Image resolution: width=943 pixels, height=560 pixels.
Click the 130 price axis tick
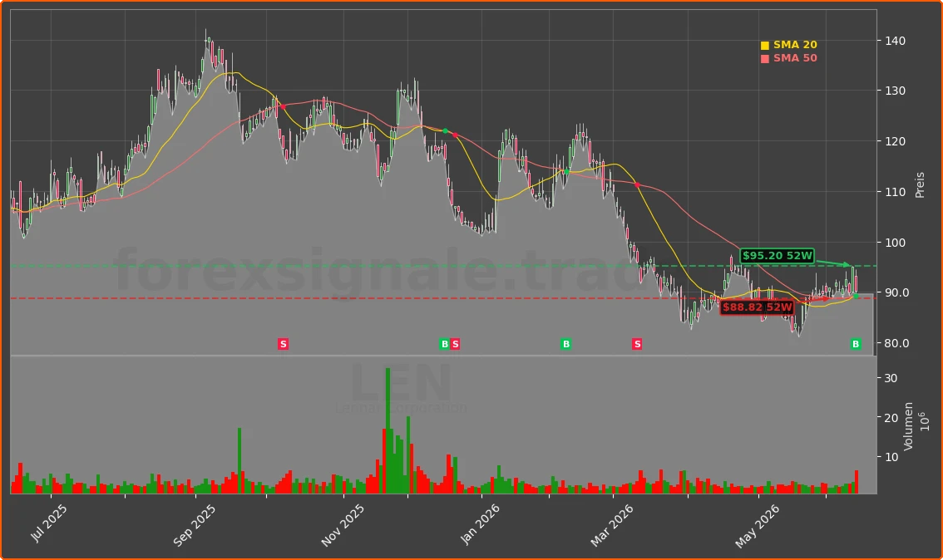895,91
